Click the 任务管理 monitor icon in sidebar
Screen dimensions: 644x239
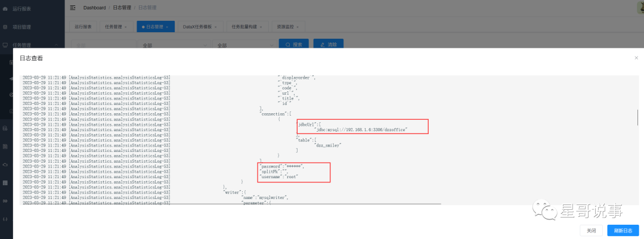[x=5, y=45]
